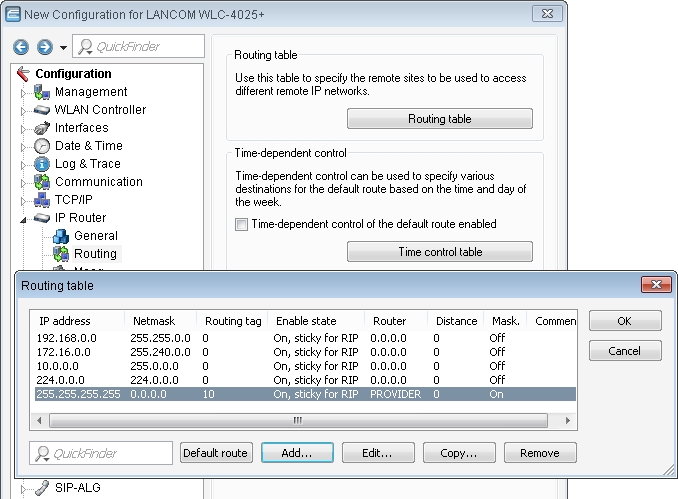Click the Management tree icon
Viewport: 678px width, 499px height.
pos(42,92)
